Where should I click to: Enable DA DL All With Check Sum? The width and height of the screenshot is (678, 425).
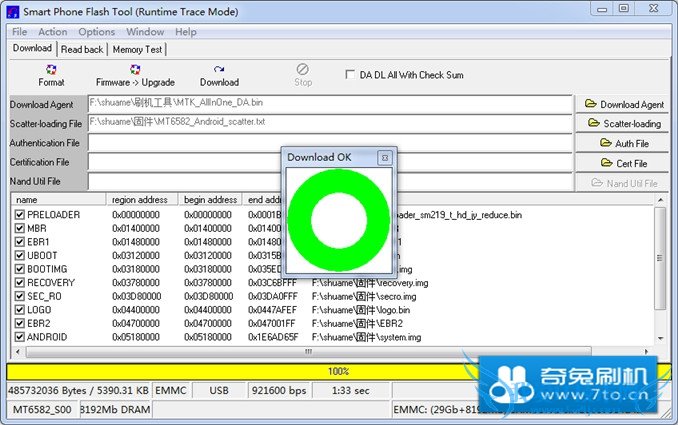tap(349, 75)
